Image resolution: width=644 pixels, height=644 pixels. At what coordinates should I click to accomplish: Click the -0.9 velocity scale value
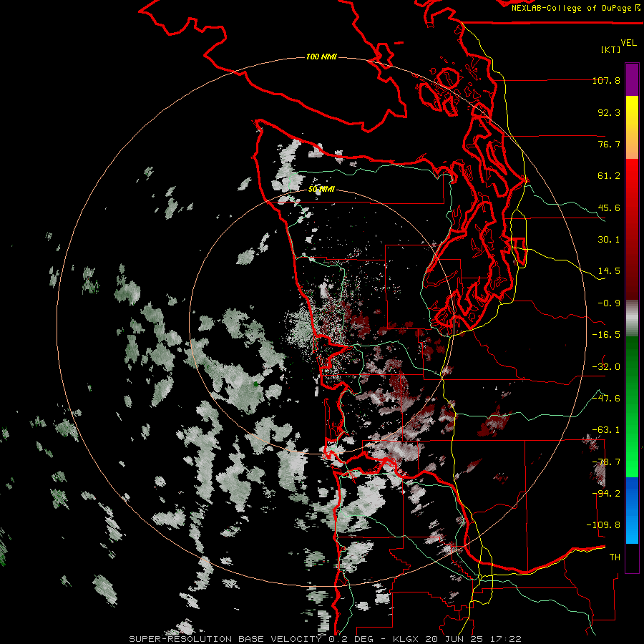point(609,303)
